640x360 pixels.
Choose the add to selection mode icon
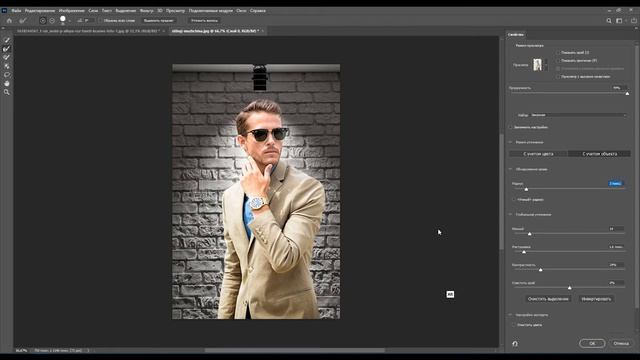(42, 20)
